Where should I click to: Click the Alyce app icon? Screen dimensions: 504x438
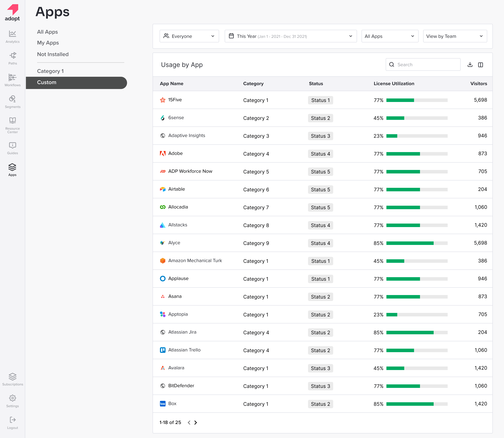coord(163,243)
